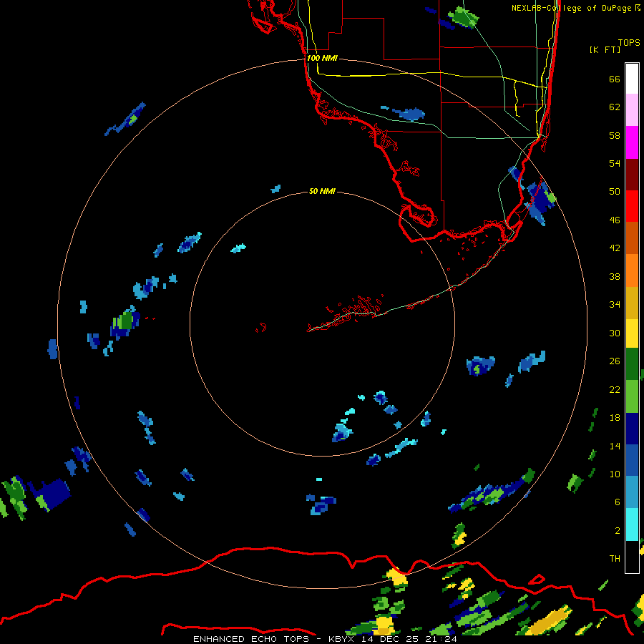Select the 58 value on the legend
This screenshot has height=644, width=644.
coord(615,135)
